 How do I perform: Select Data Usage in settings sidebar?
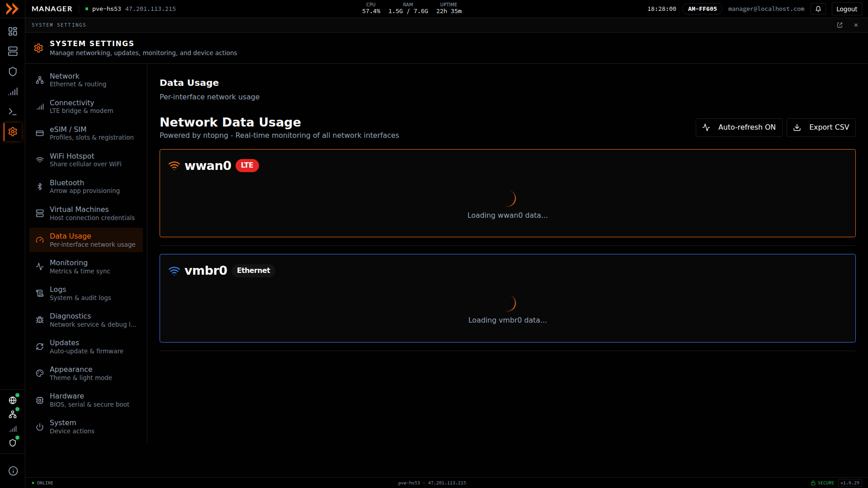(86, 240)
